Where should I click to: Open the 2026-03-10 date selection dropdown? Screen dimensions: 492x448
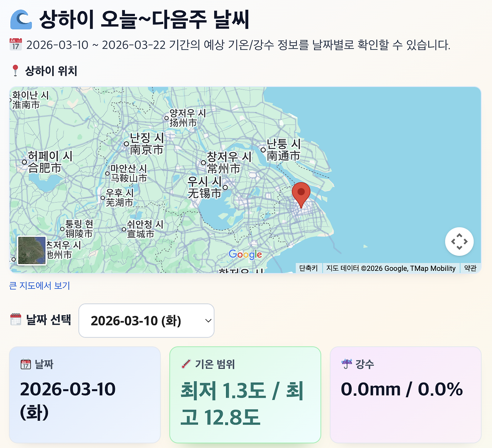point(146,320)
